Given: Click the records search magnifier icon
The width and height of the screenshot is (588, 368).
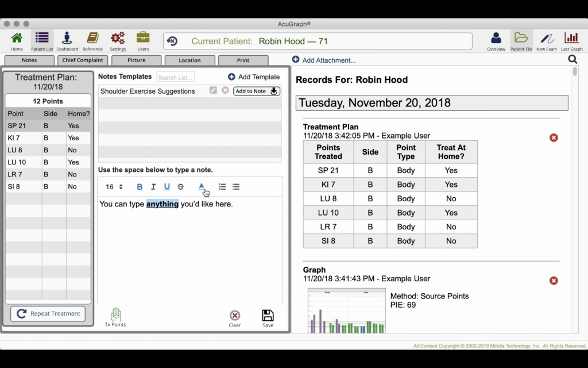Looking at the screenshot, I should point(572,59).
